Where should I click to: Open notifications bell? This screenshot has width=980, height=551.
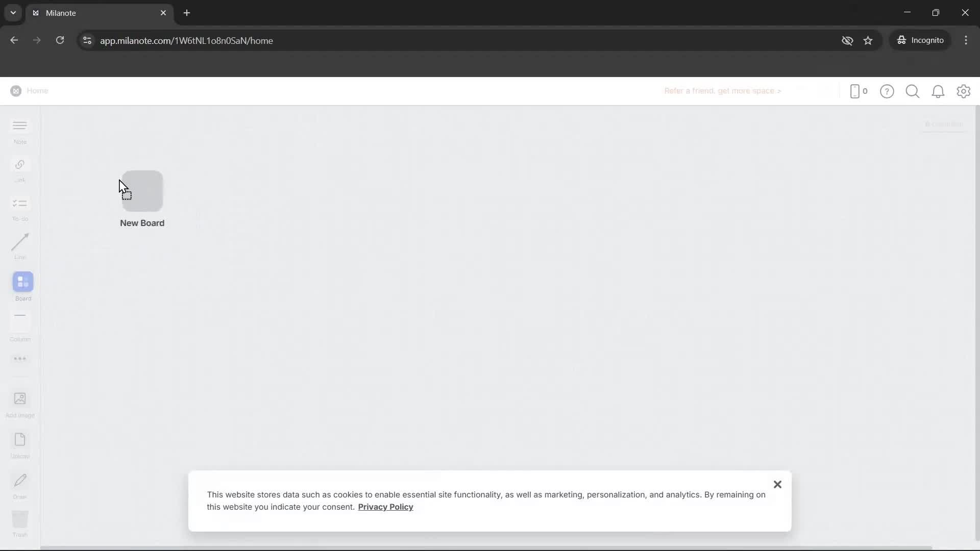coord(938,91)
